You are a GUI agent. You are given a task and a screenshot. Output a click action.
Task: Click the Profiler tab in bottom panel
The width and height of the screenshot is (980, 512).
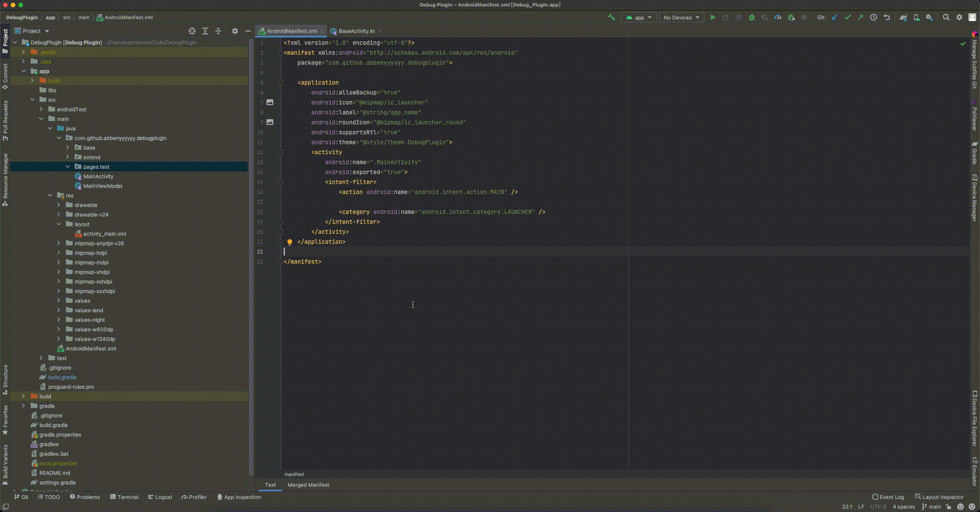[x=195, y=496]
